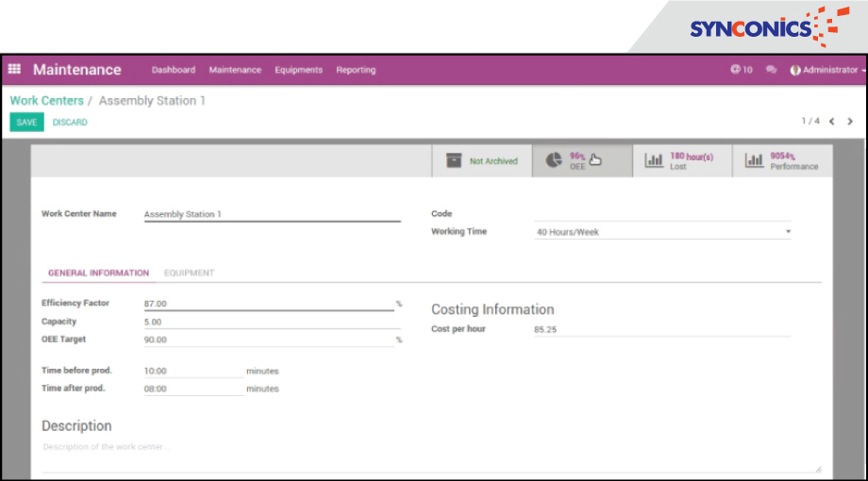868x481 pixels.
Task: Click the activities clock icon showing 10
Action: pos(736,70)
